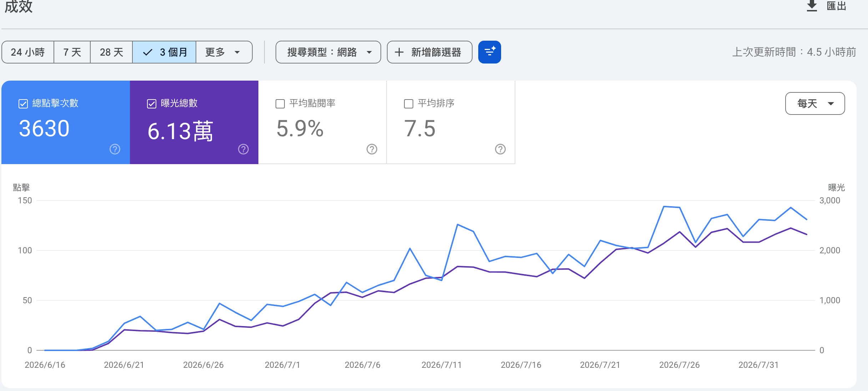Select the 28 天 date range
Image resolution: width=868 pixels, height=391 pixels.
click(x=111, y=52)
